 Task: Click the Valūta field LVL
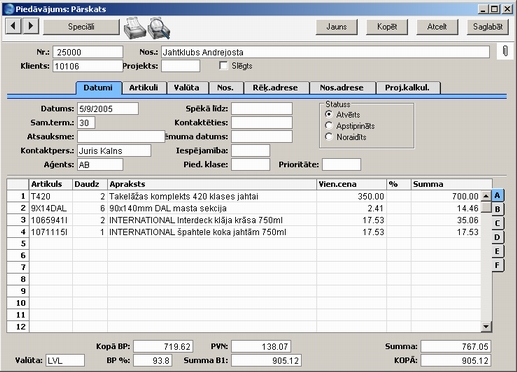65,360
